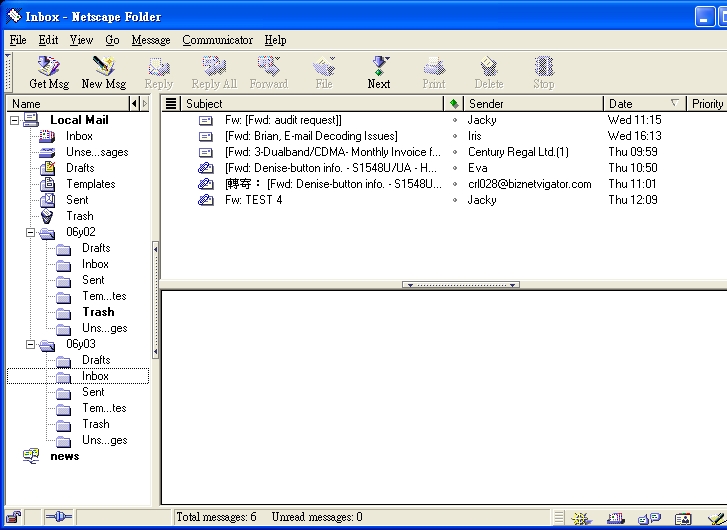Toggle read status dot for Iris message
Viewport: 727px width, 530px height.
coord(455,136)
